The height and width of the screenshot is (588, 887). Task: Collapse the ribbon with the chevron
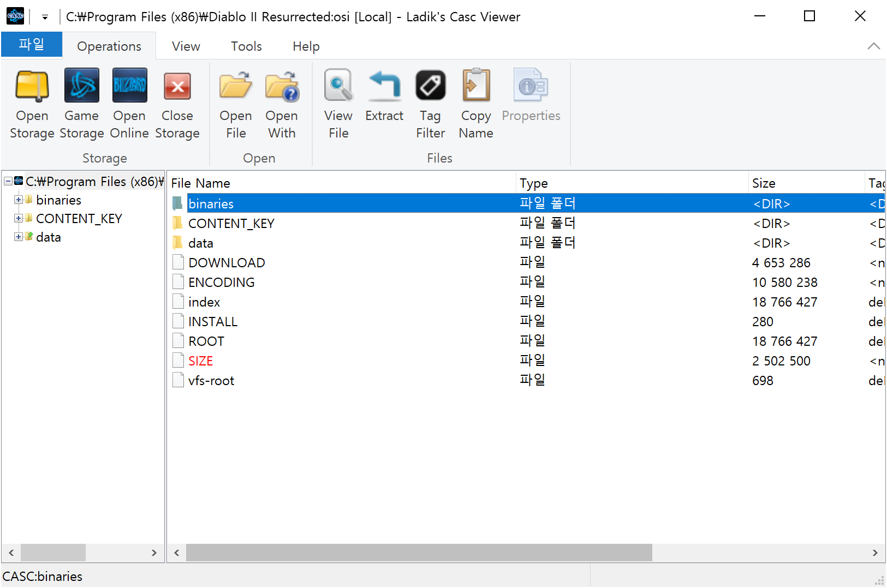tap(873, 46)
